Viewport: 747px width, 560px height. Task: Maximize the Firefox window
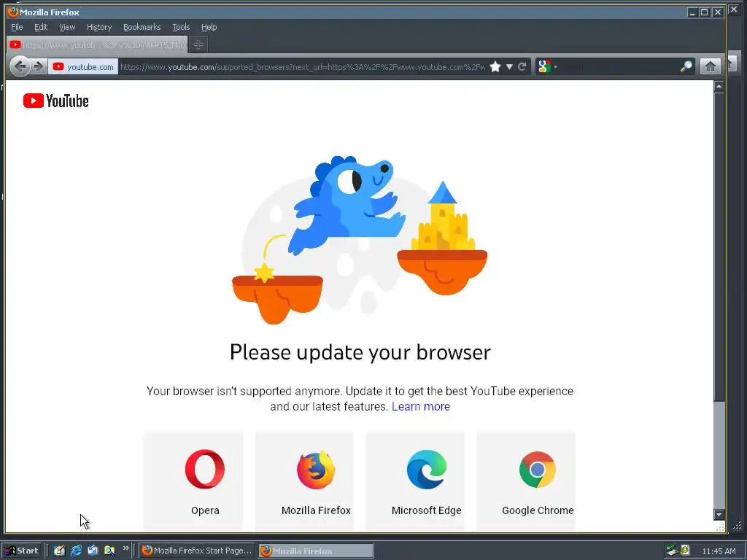point(704,12)
